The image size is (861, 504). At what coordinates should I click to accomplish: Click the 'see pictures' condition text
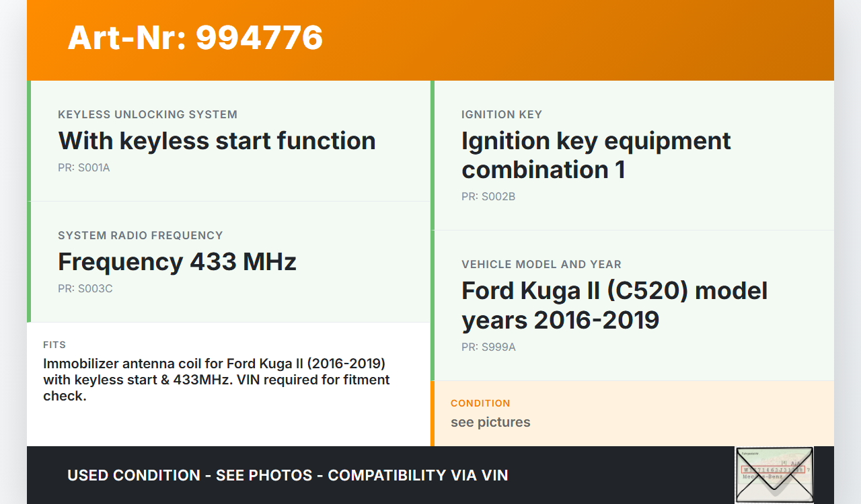coord(490,423)
